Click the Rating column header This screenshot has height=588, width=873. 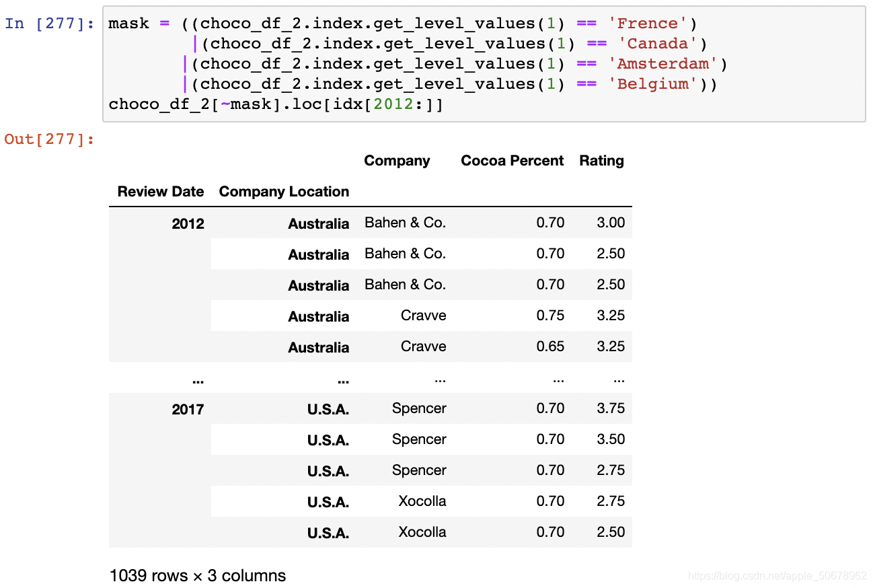601,161
